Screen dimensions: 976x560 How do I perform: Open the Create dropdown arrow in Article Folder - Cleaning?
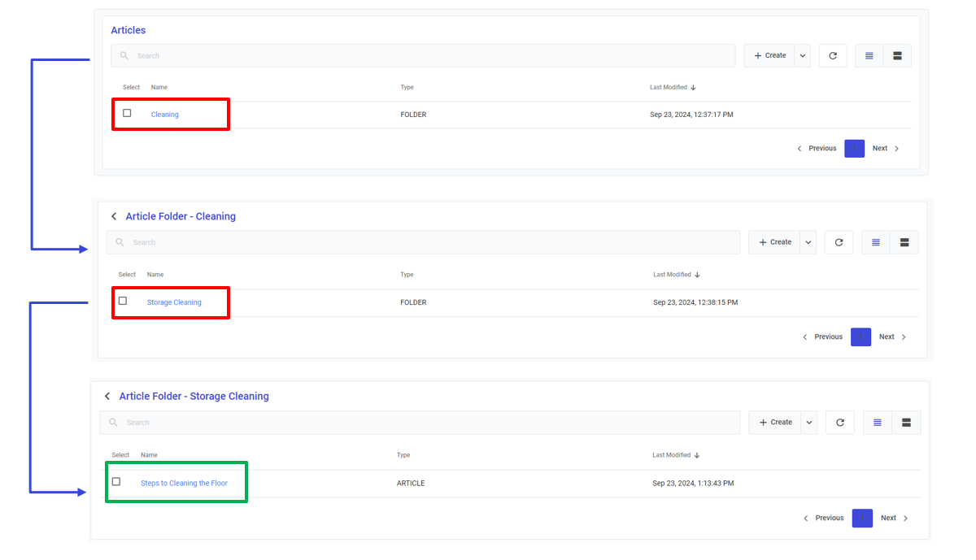(808, 242)
